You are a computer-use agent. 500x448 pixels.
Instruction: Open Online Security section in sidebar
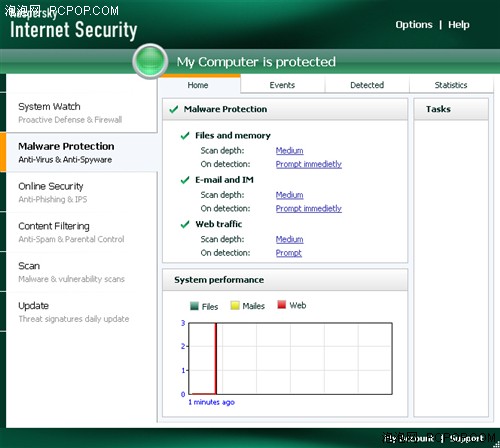82,192
